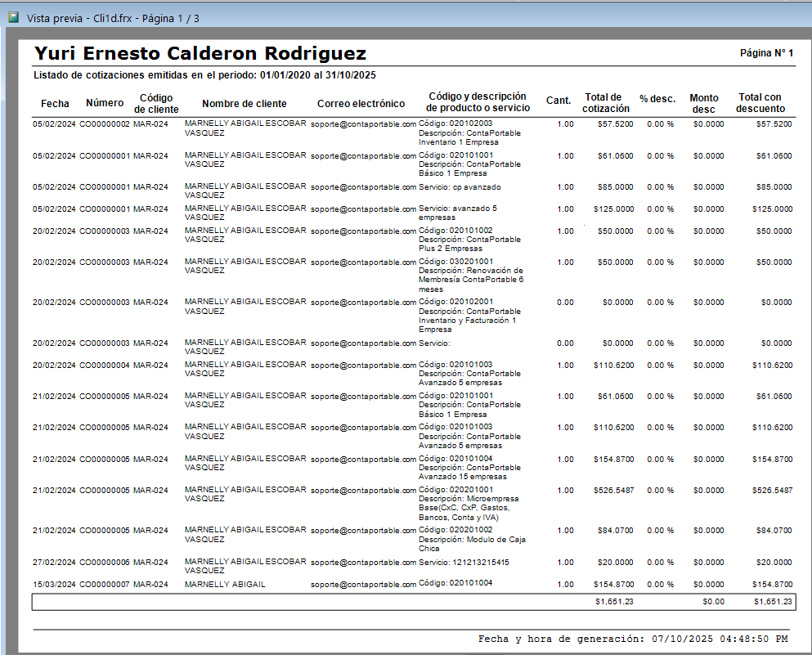The width and height of the screenshot is (812, 655).
Task: Click the 'Listado de cotizaciones emitidas' subtitle line
Action: (x=204, y=75)
